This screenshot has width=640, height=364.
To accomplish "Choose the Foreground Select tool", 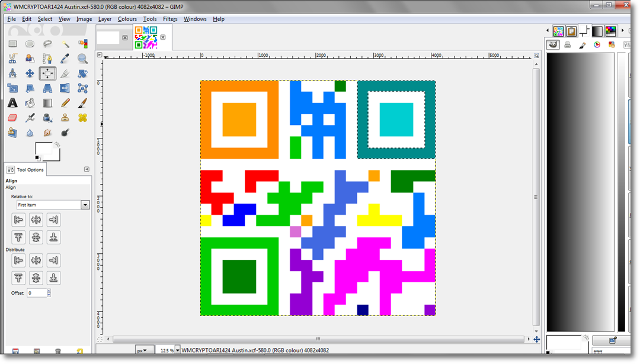I will pos(30,59).
